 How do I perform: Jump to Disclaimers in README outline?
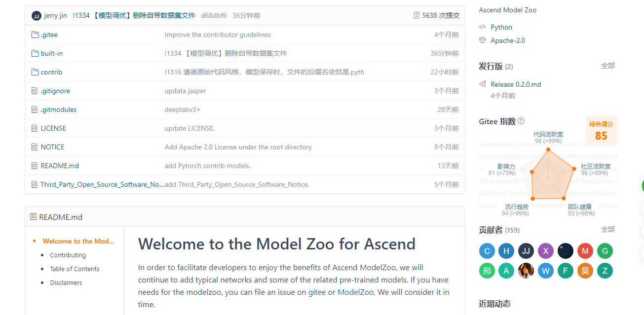click(66, 282)
